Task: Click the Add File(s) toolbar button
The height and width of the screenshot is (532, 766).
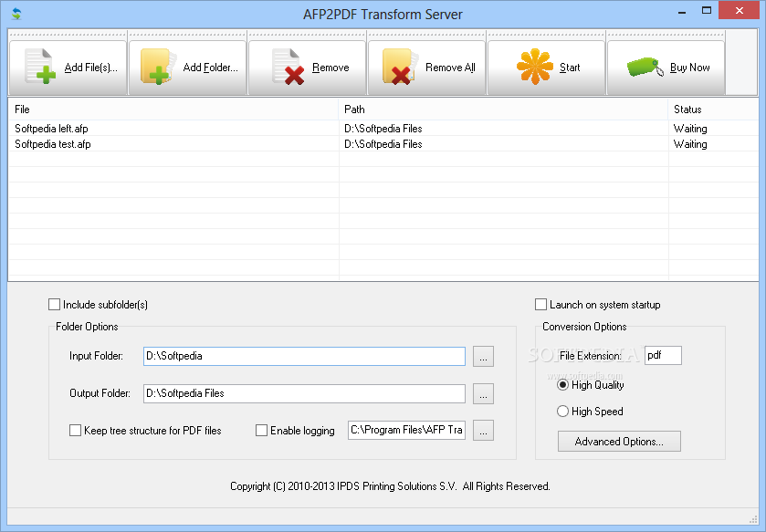Action: (68, 68)
